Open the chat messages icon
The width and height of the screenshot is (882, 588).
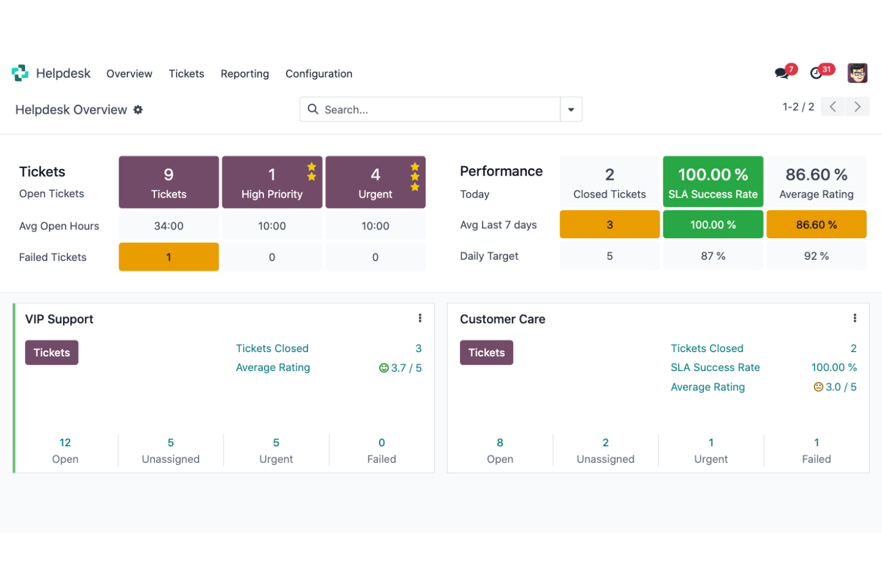(x=781, y=73)
